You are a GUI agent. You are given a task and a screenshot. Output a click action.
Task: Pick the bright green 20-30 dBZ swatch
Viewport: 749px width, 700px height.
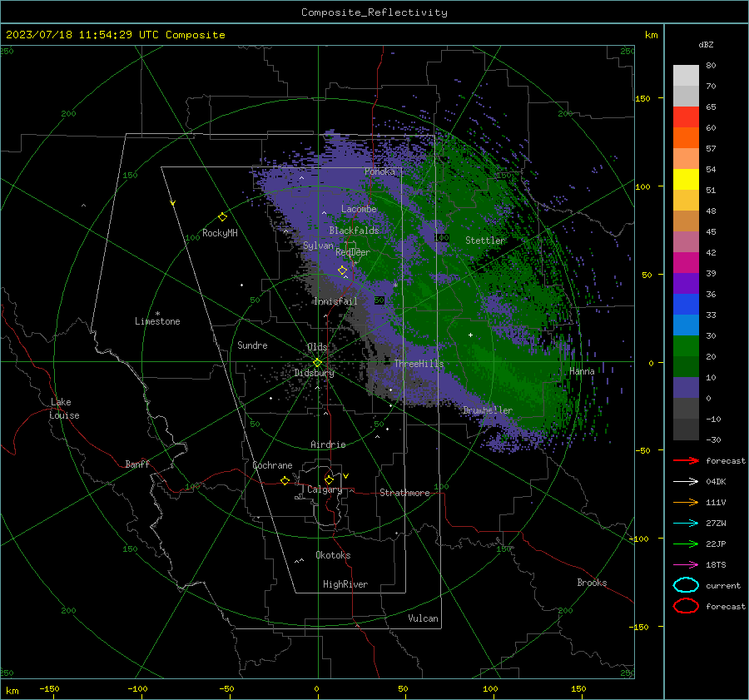coord(686,346)
